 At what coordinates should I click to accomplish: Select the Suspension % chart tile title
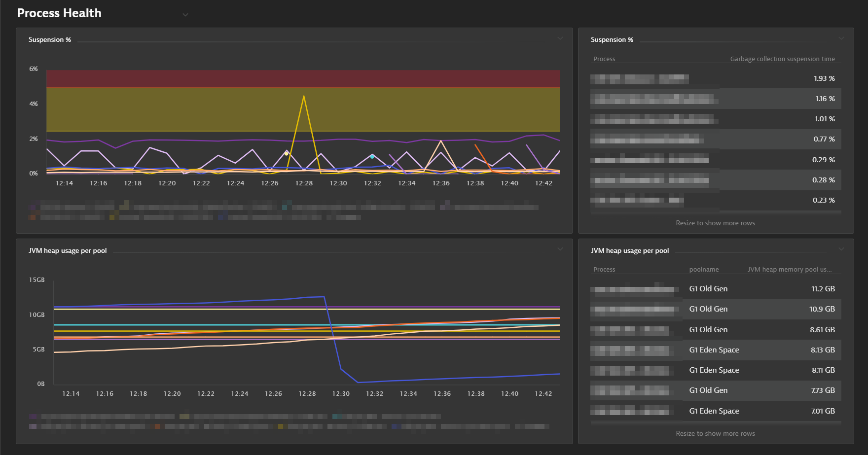(x=50, y=39)
